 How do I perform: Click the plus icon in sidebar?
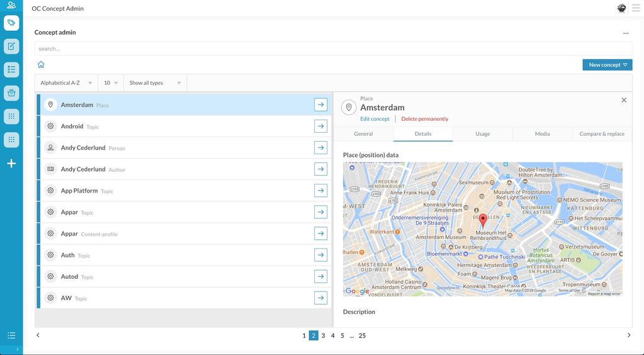pyautogui.click(x=11, y=164)
